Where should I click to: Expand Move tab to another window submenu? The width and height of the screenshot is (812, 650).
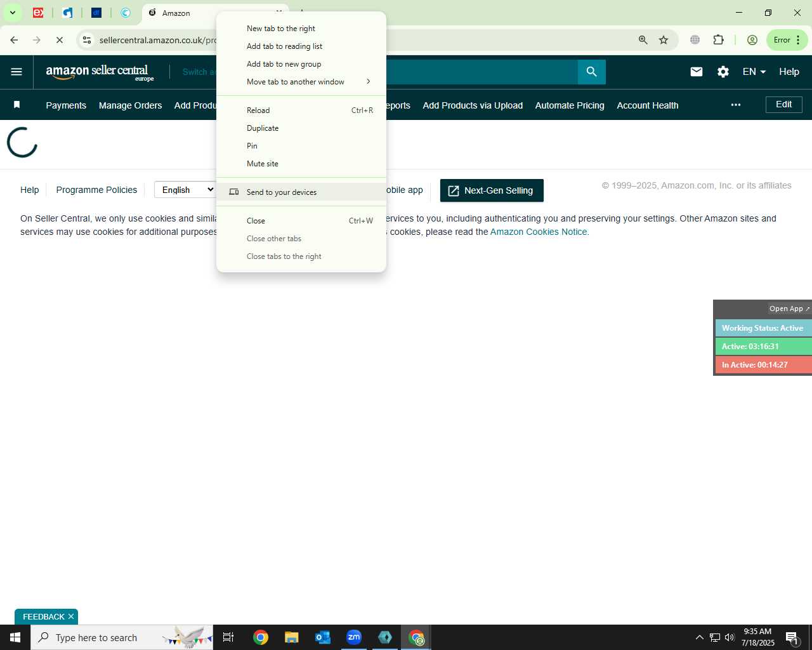[x=301, y=82]
